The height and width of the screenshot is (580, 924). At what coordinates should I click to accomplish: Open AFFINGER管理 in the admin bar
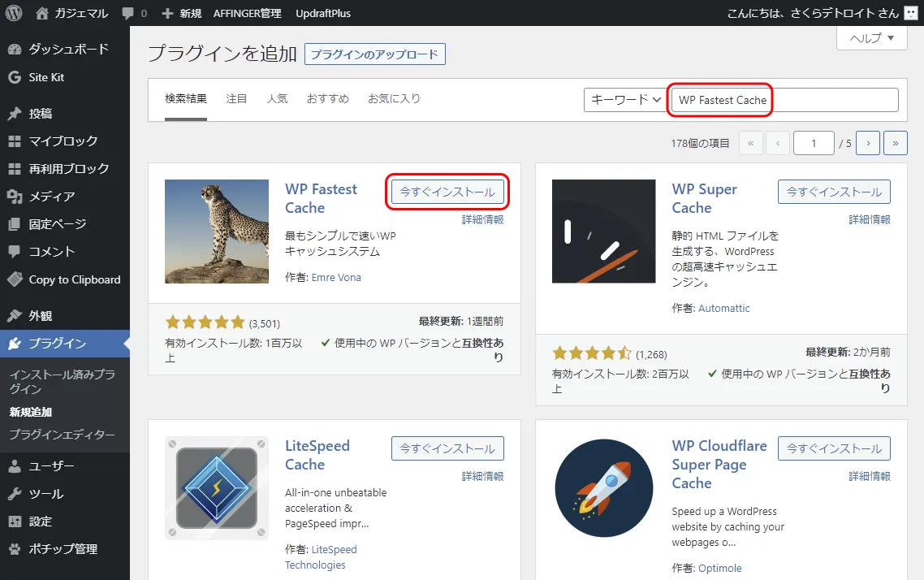pyautogui.click(x=248, y=13)
